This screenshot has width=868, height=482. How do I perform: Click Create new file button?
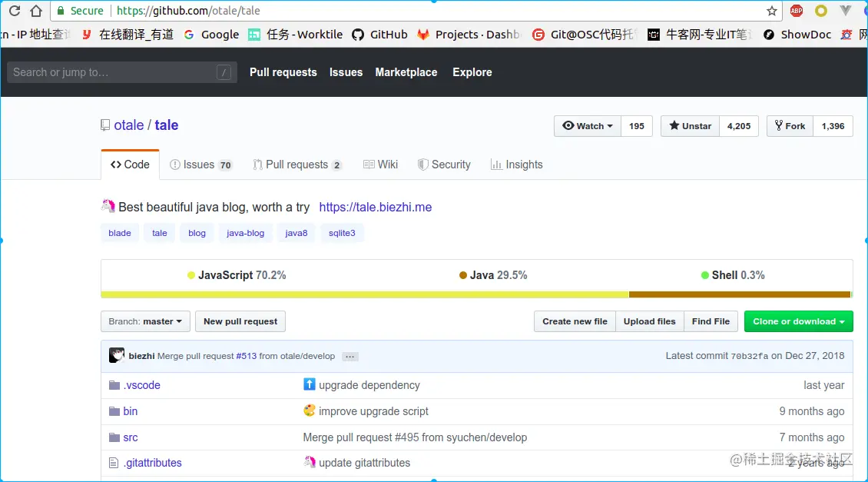point(575,321)
